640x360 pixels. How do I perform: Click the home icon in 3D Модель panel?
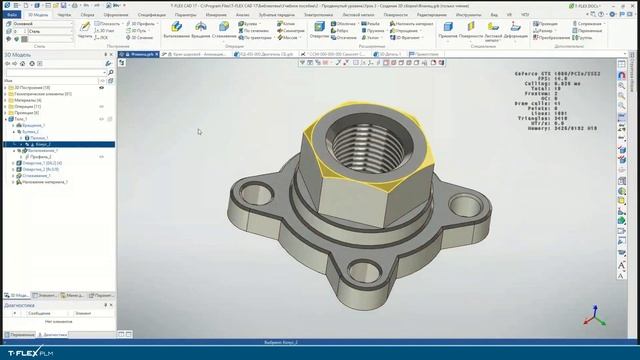(x=22, y=64)
